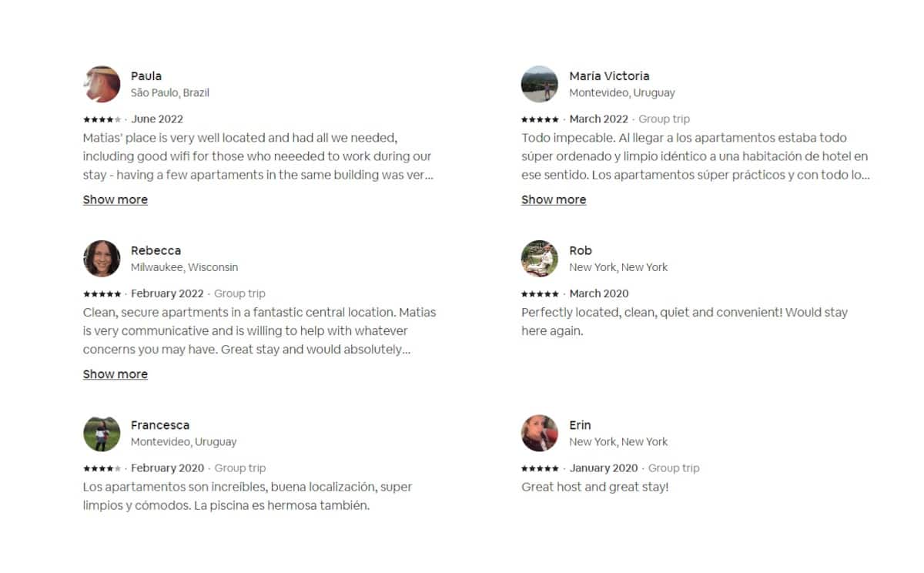Show more of María Victoria's review
This screenshot has height=573, width=924.
click(x=554, y=199)
